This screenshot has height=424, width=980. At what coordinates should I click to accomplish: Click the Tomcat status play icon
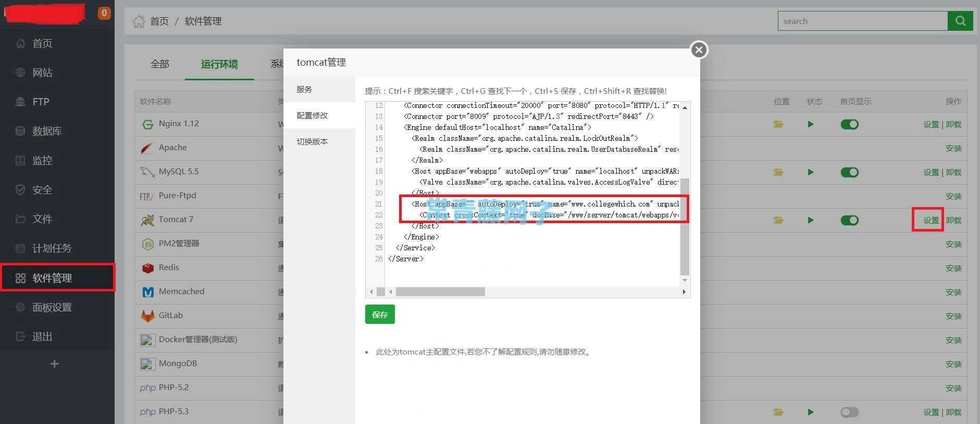tap(811, 220)
